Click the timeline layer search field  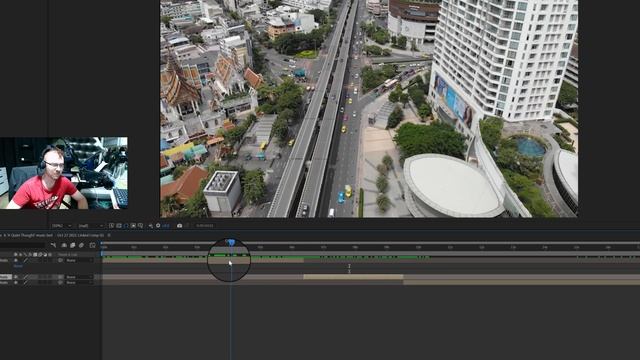coord(22,245)
